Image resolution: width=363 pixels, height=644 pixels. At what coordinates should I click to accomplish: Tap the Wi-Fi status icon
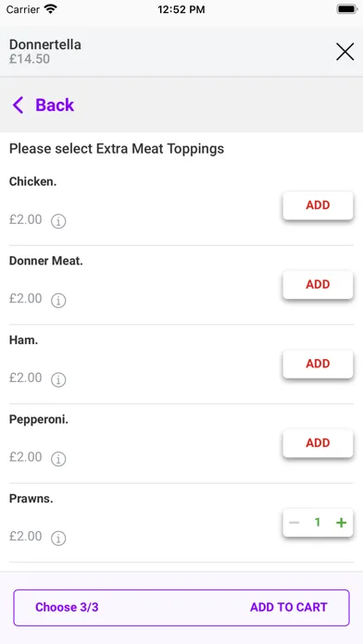[x=51, y=9]
